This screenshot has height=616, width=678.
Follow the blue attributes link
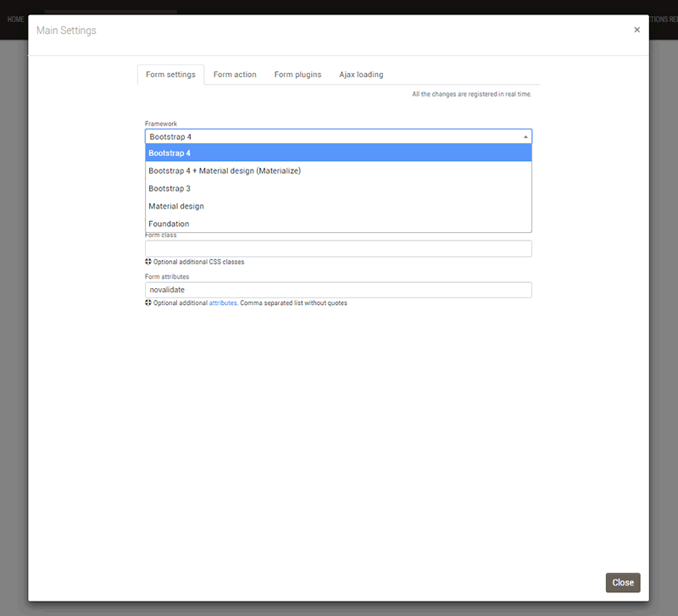tap(223, 302)
